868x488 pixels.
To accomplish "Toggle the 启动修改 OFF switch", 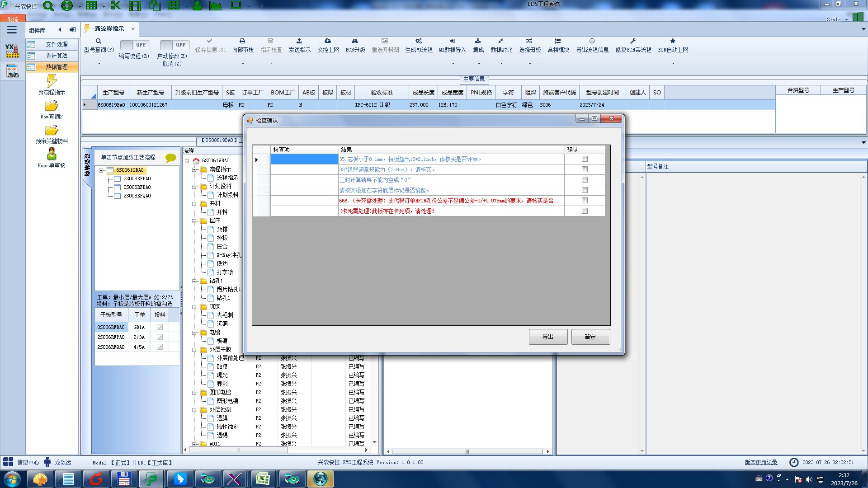I will coord(174,45).
